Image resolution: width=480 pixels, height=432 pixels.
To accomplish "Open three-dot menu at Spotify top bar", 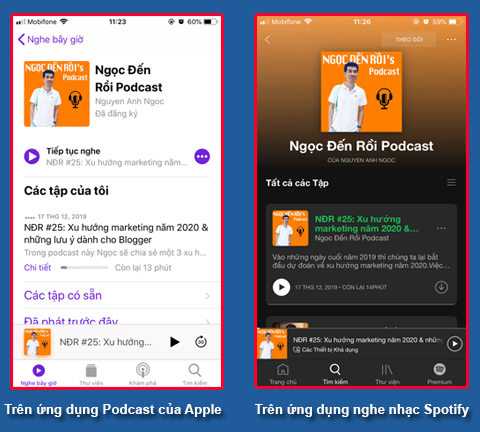I will (x=451, y=39).
